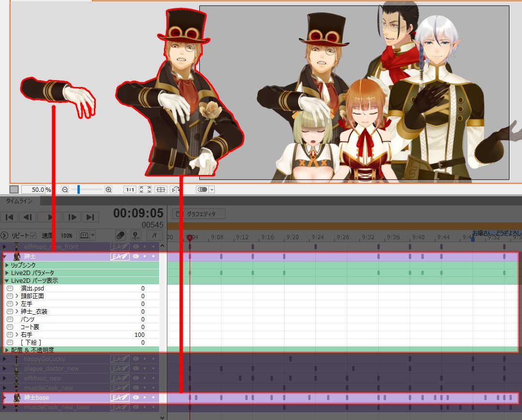The height and width of the screenshot is (420, 522).
Task: Open the dropdown next to the face icon
Action: tap(92, 235)
